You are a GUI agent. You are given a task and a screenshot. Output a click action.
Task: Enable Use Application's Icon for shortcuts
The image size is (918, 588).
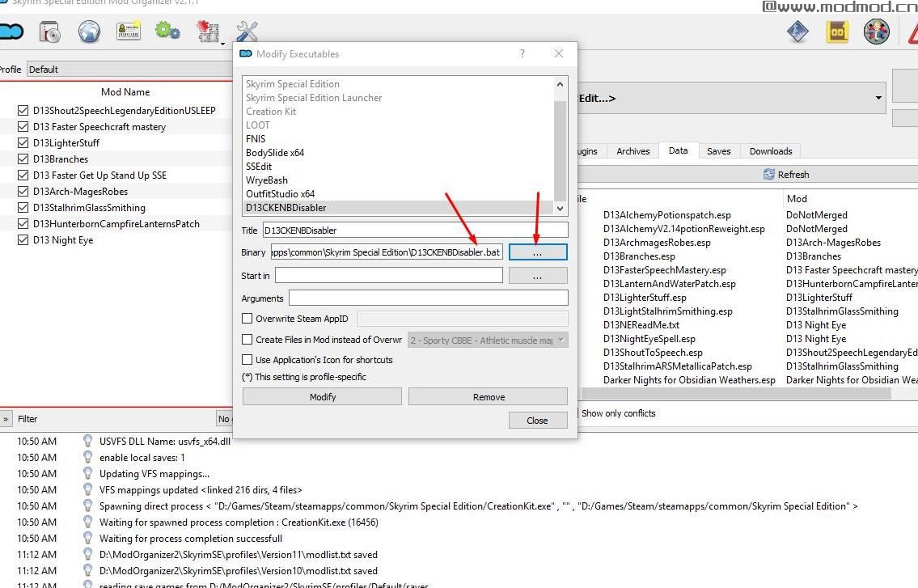[x=247, y=360]
